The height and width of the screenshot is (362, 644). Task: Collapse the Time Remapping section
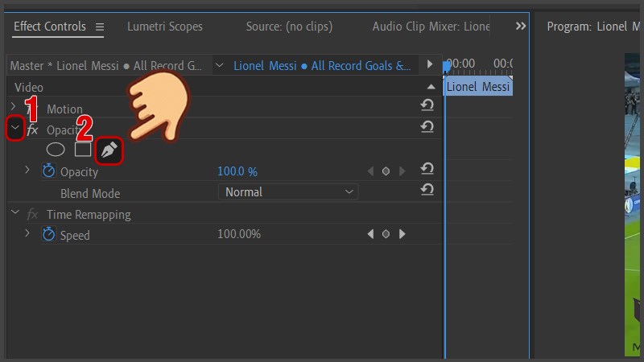click(x=14, y=213)
